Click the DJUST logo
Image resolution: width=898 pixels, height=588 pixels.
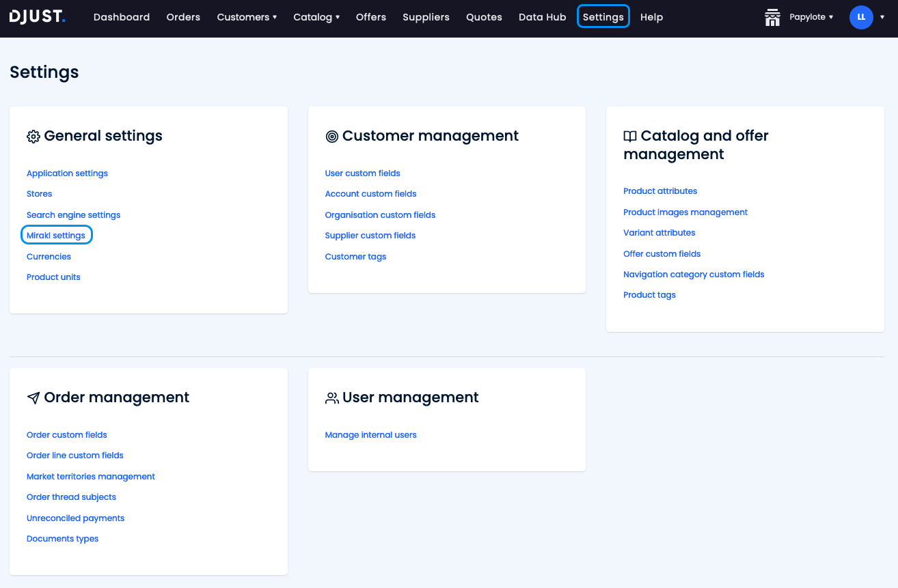click(37, 16)
